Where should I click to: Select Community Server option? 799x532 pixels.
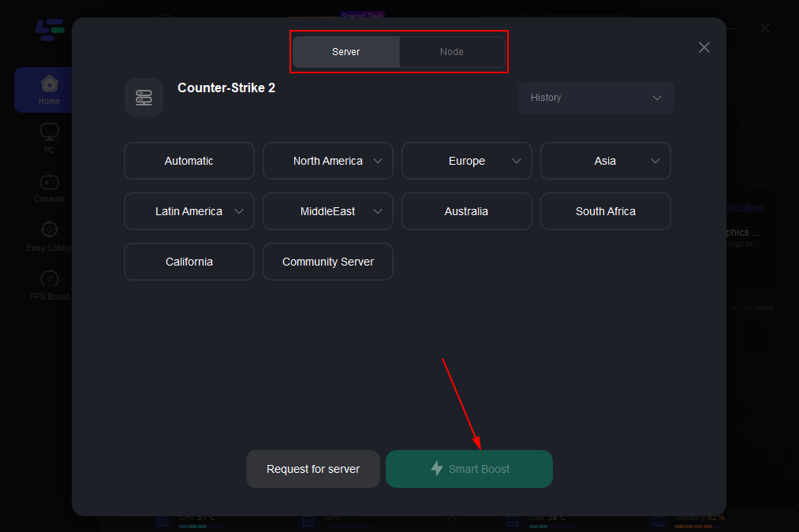click(x=327, y=262)
